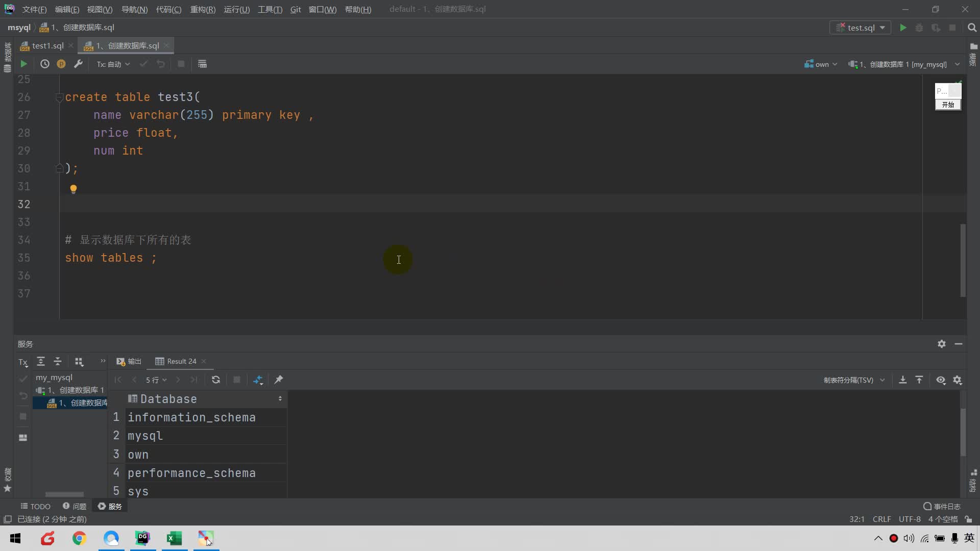Open the TSV format dropdown
The image size is (980, 551).
click(x=854, y=380)
